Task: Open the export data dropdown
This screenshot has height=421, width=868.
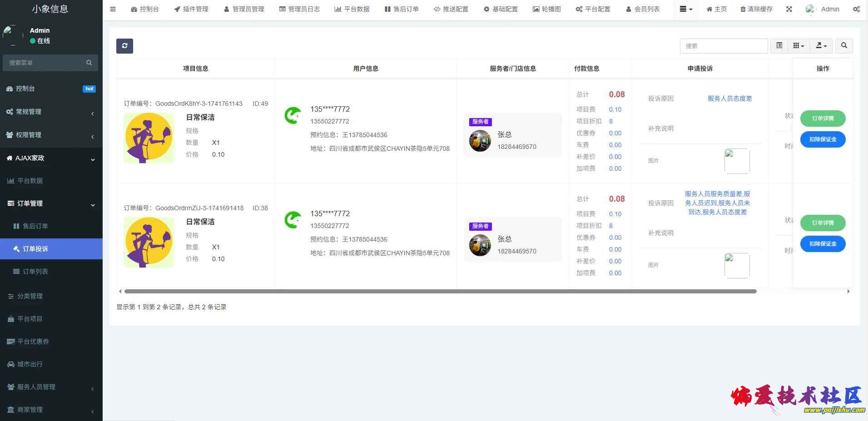Action: point(821,46)
